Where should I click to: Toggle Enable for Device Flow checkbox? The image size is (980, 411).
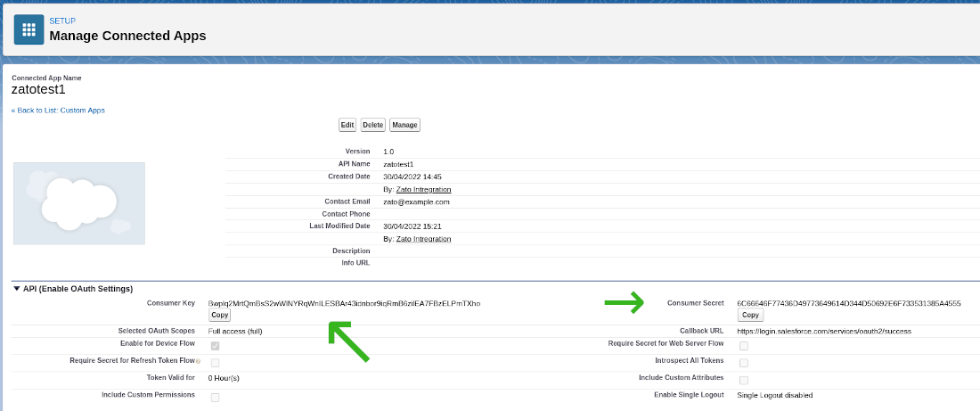(x=215, y=346)
